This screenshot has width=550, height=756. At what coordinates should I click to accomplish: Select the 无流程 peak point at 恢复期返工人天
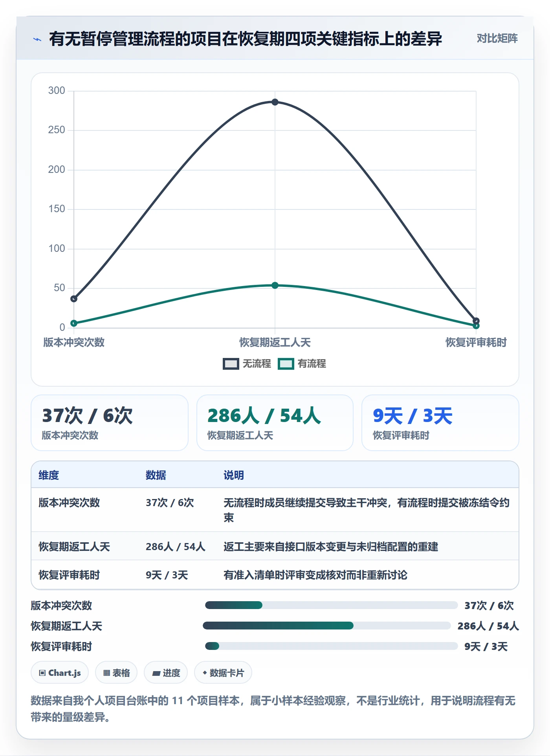[275, 102]
